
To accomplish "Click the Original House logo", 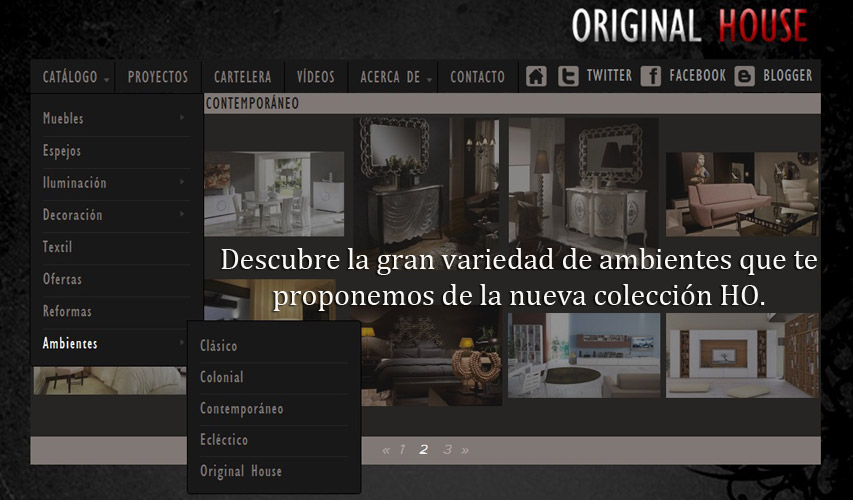I will click(689, 25).
